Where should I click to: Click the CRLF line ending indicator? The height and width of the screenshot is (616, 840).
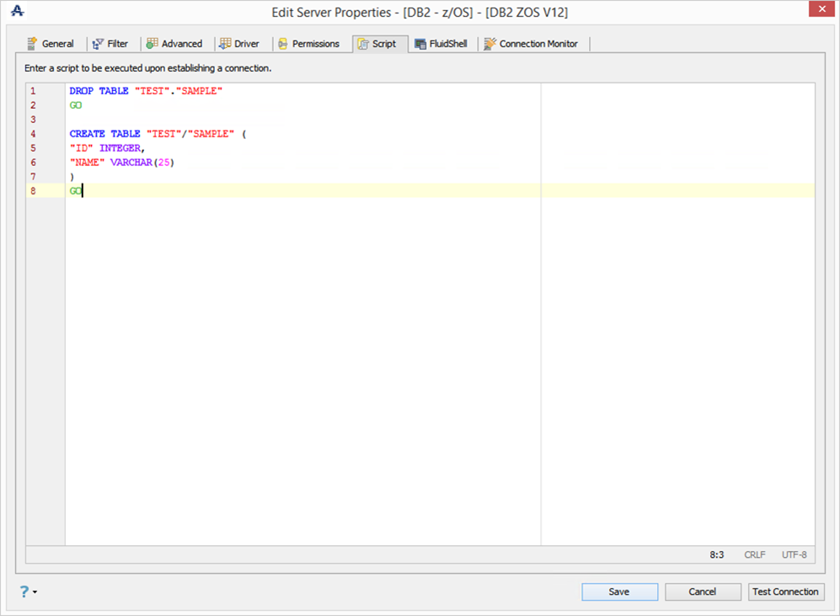(x=754, y=555)
